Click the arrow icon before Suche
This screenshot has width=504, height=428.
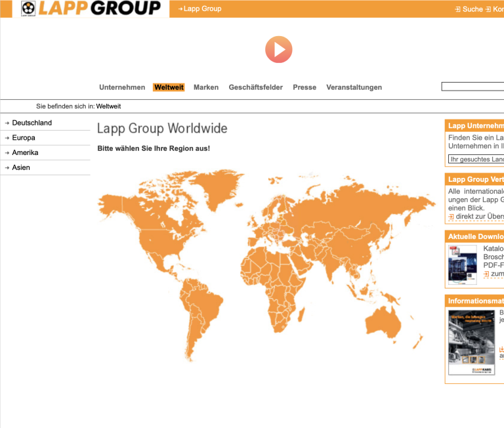458,9
